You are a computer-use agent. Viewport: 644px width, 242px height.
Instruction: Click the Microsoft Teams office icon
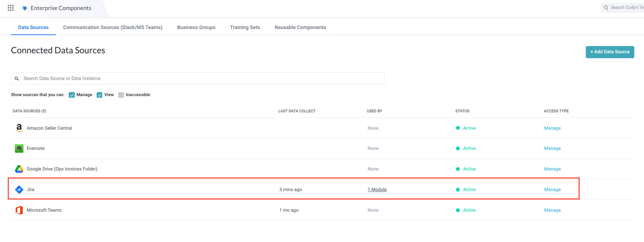tap(19, 210)
